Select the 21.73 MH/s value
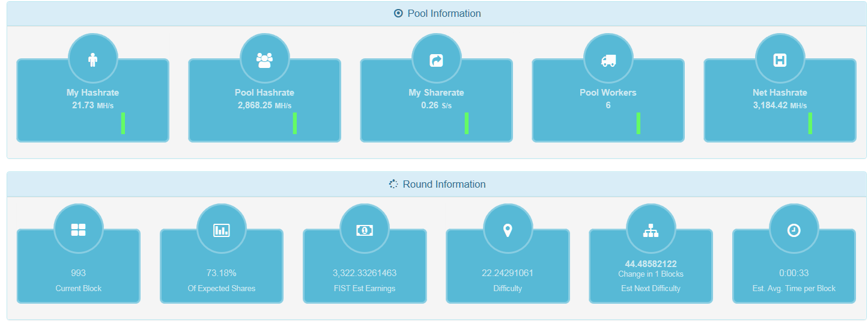 click(93, 105)
